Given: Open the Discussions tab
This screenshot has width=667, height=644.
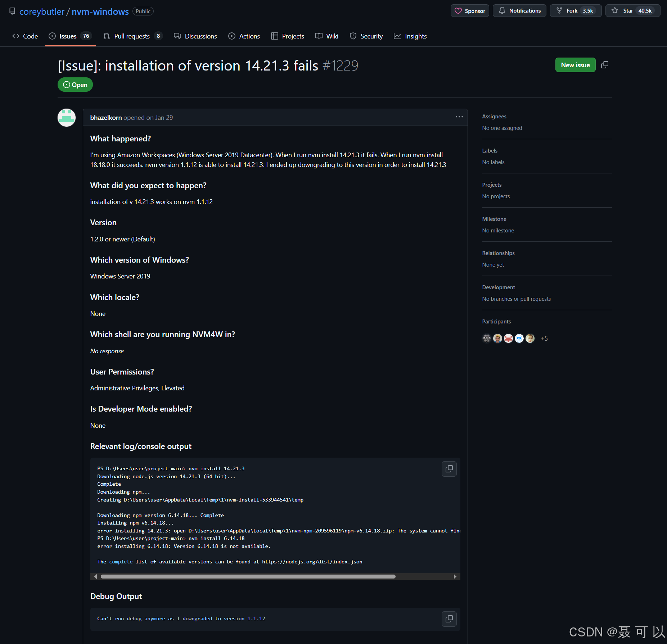Looking at the screenshot, I should point(195,36).
